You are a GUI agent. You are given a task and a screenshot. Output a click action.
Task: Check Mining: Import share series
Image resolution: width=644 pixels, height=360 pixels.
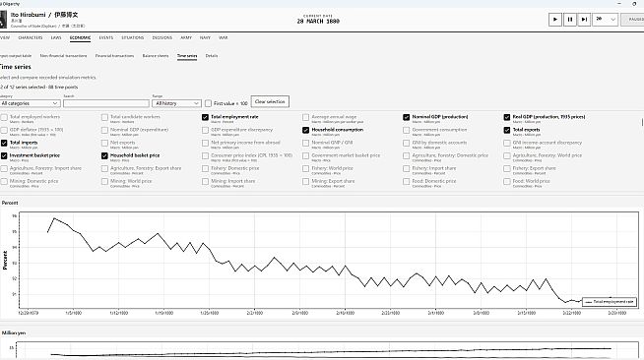206,182
